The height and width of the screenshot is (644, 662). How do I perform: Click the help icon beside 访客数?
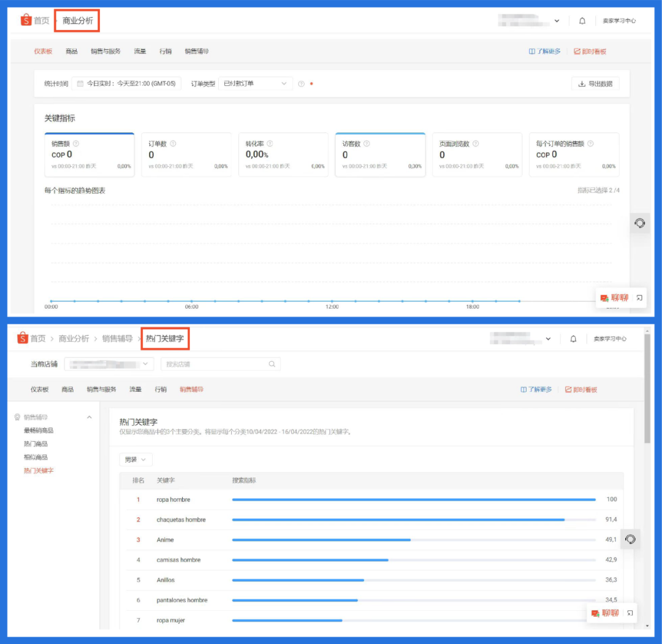(x=367, y=144)
